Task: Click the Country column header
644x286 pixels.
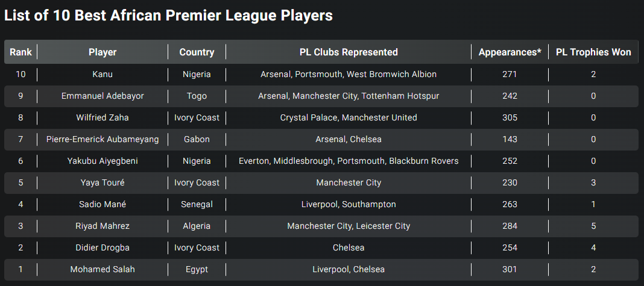Action: click(197, 52)
